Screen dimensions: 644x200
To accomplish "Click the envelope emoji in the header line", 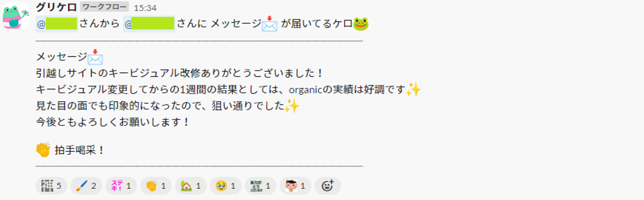I will pyautogui.click(x=269, y=24).
